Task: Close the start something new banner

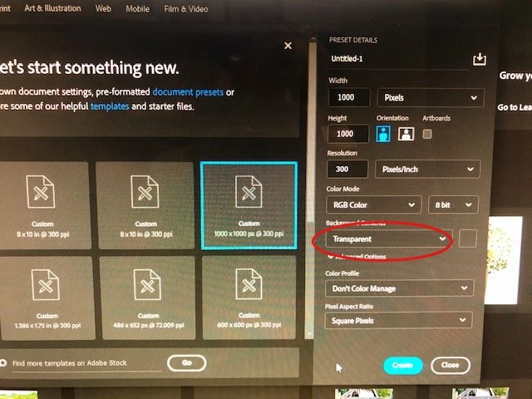Action: (288, 46)
